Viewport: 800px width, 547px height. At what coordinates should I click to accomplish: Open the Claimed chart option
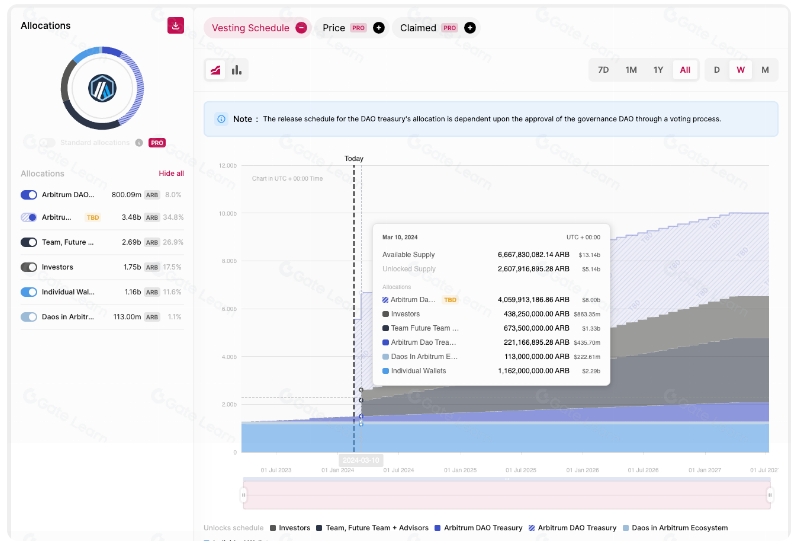[436, 28]
